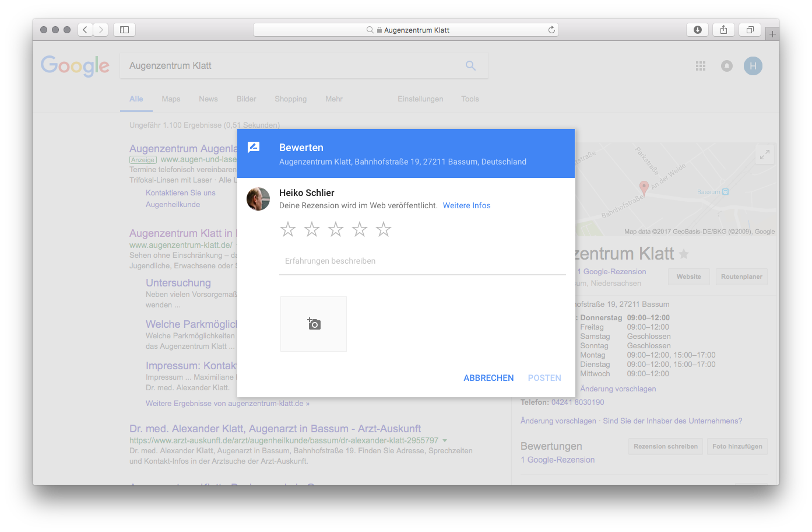
Task: Click the phone number 04241 8030190
Action: click(578, 402)
